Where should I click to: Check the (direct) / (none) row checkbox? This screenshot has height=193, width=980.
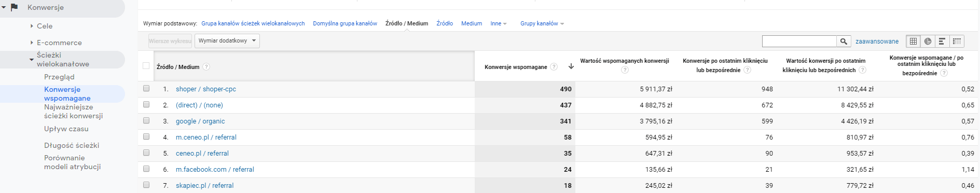146,104
